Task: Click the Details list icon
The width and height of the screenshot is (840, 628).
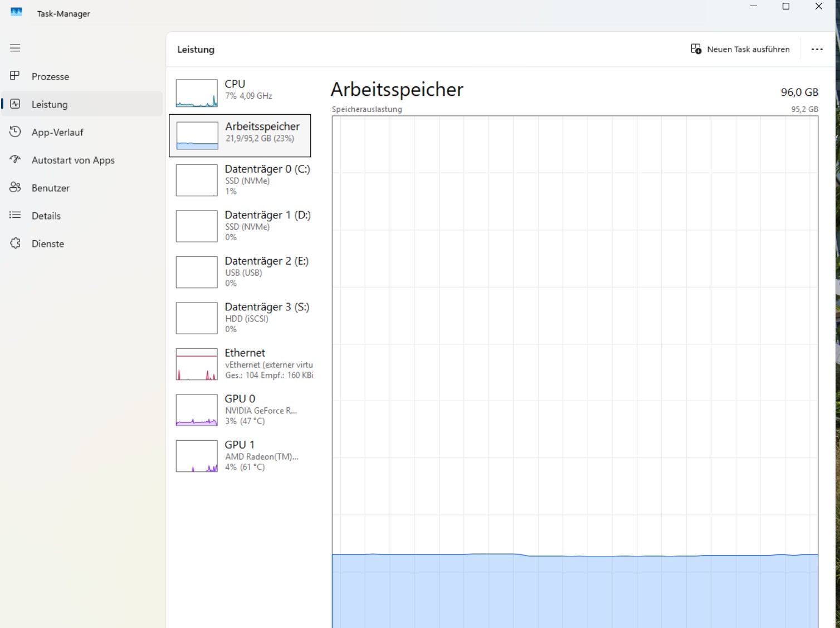Action: click(x=15, y=216)
